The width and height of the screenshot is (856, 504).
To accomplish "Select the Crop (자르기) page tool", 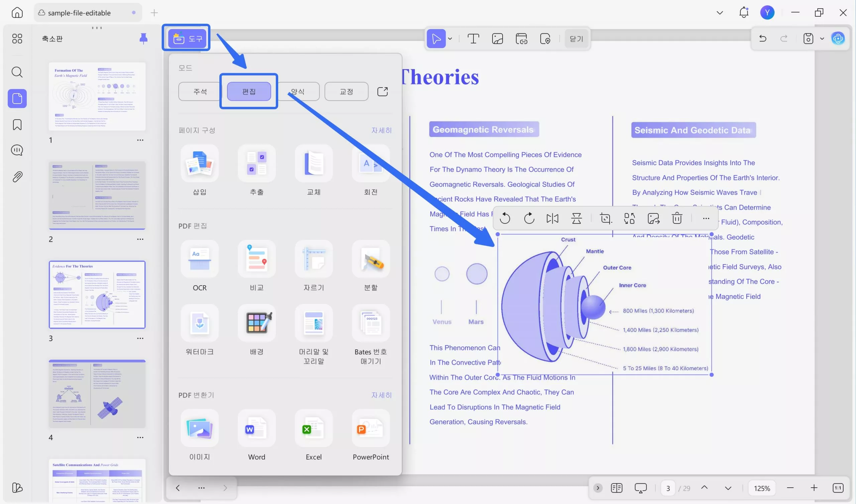I will tap(313, 260).
